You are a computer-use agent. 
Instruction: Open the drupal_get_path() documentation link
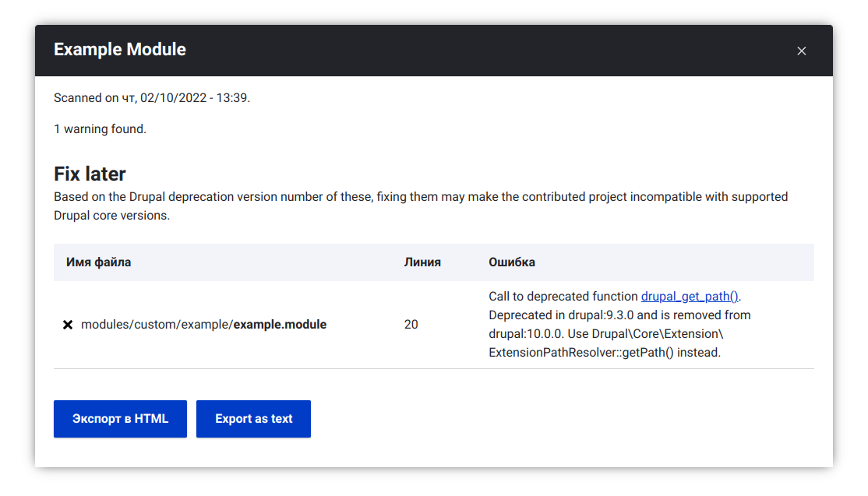coord(689,297)
